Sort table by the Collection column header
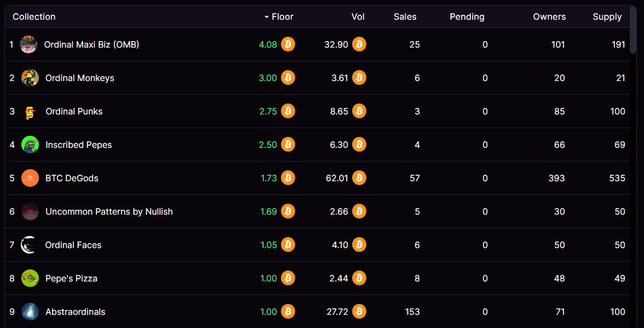 click(34, 17)
